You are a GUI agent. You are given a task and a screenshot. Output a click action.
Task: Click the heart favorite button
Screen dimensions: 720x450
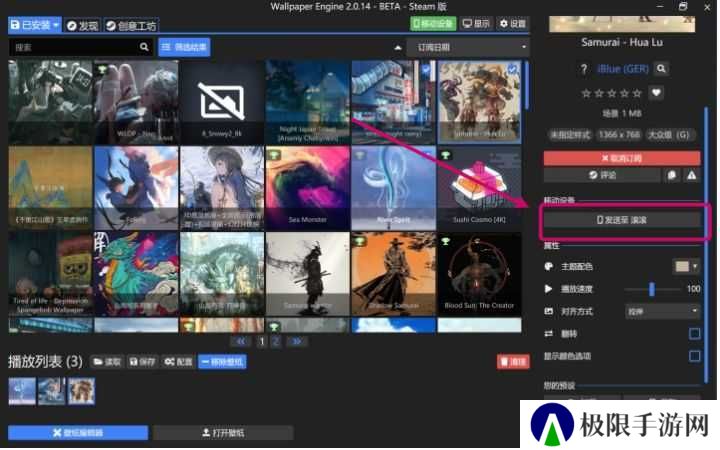pyautogui.click(x=656, y=93)
